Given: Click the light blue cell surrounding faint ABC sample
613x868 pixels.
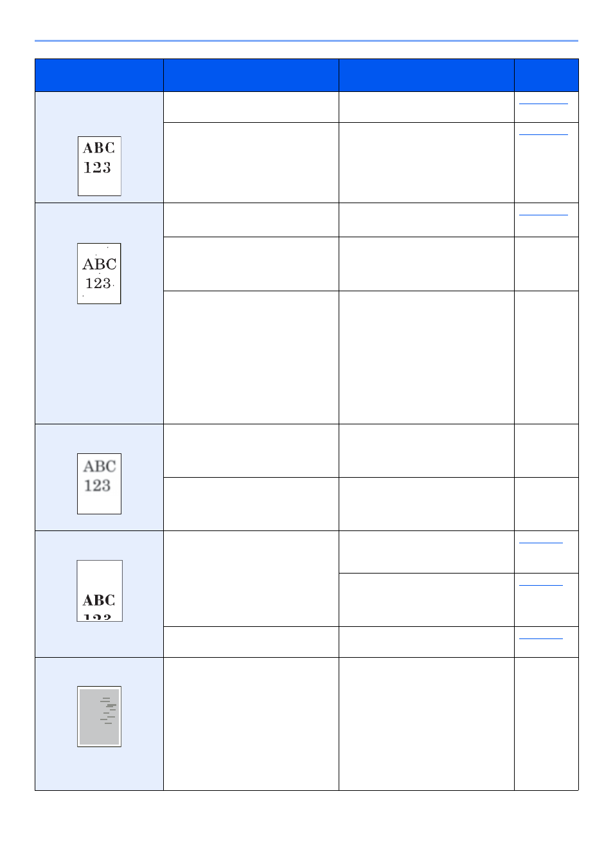Looking at the screenshot, I should tap(99, 477).
